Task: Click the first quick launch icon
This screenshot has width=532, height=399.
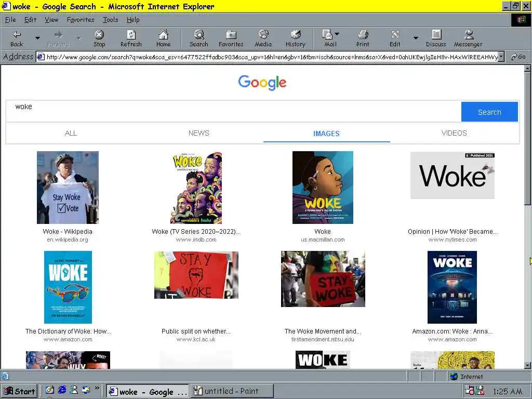Action: [x=50, y=390]
